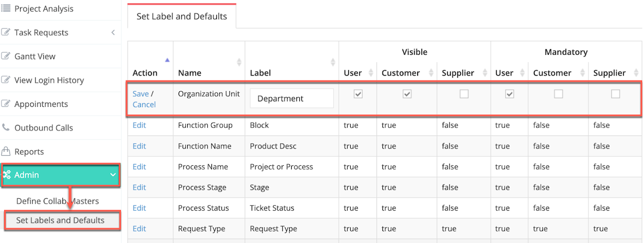Edit the Function Group row
The height and width of the screenshot is (243, 644).
coord(139,125)
